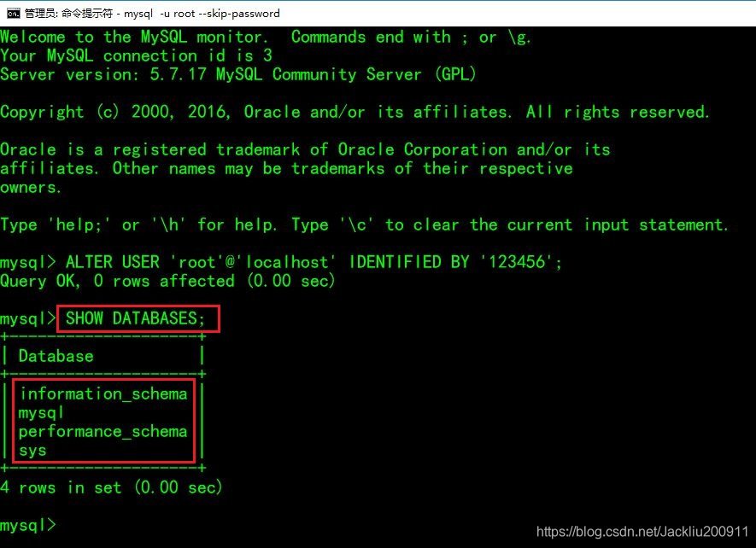The image size is (756, 548).
Task: Click the cmd icon in title bar
Action: pos(13,13)
